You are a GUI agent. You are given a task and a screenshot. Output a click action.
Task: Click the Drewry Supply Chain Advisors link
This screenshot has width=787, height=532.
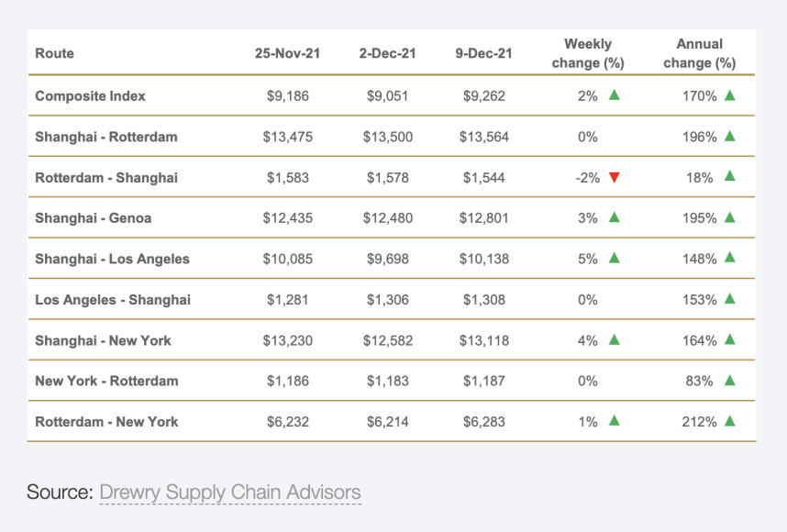pyautogui.click(x=230, y=492)
